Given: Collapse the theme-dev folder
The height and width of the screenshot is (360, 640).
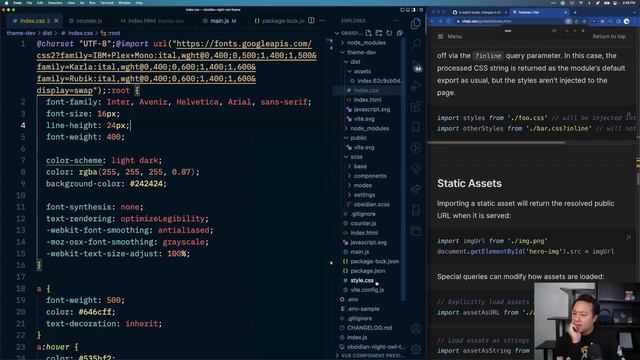Looking at the screenshot, I should [362, 52].
